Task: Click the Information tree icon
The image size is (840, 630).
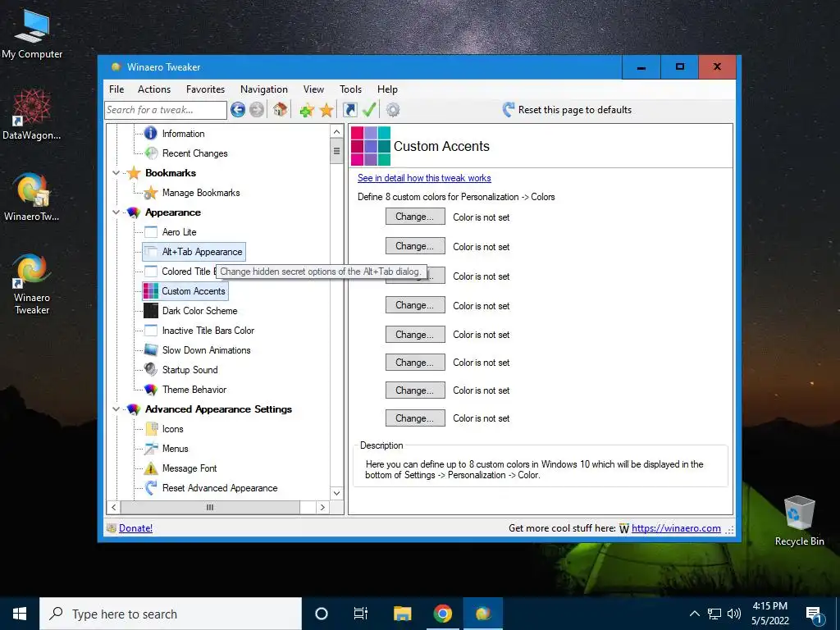Action: [x=151, y=134]
